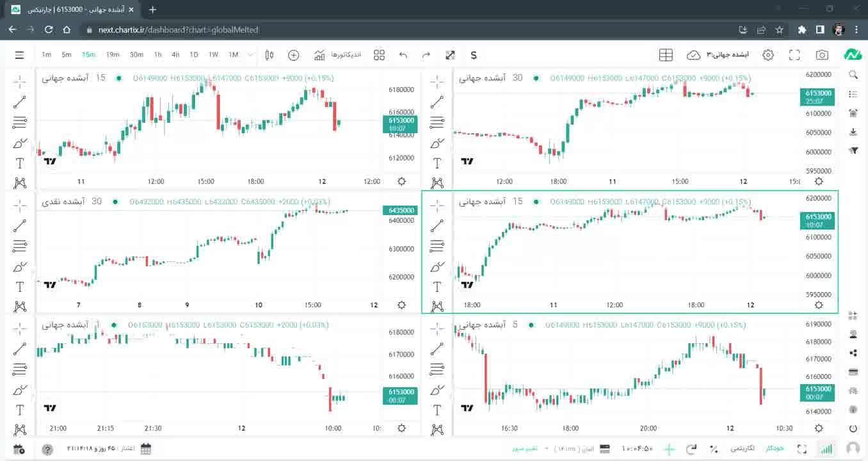868x461 pixels.
Task: Select the 1h timeframe
Action: click(157, 55)
